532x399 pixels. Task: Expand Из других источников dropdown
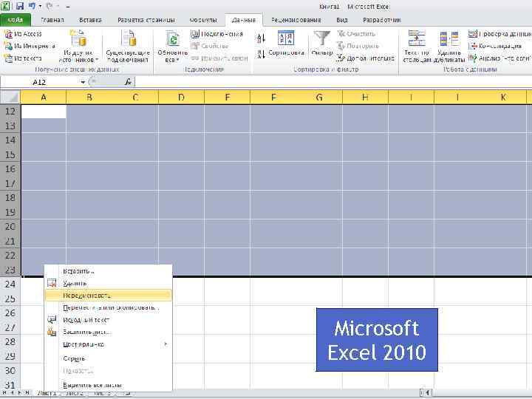97,60
